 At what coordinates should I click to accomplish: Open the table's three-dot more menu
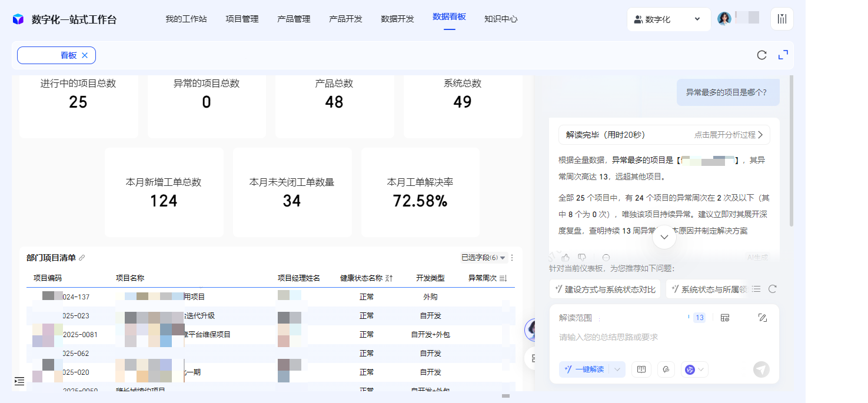click(512, 258)
